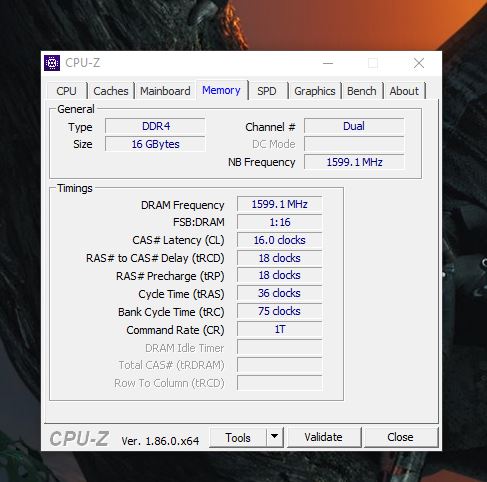487x482 pixels.
Task: Open the About tab
Action: pos(404,91)
